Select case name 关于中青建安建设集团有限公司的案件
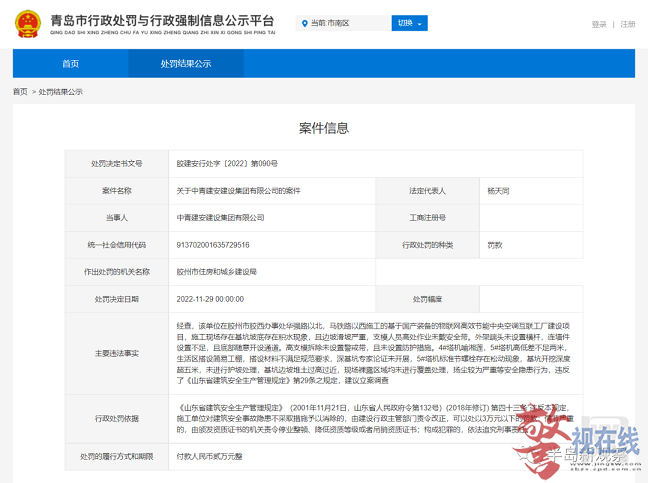 click(238, 191)
